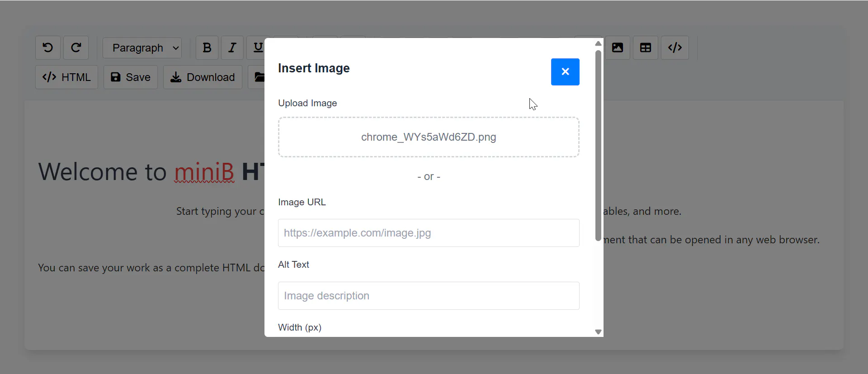Click the redo arrow icon
Image resolution: width=868 pixels, height=374 pixels.
[76, 47]
